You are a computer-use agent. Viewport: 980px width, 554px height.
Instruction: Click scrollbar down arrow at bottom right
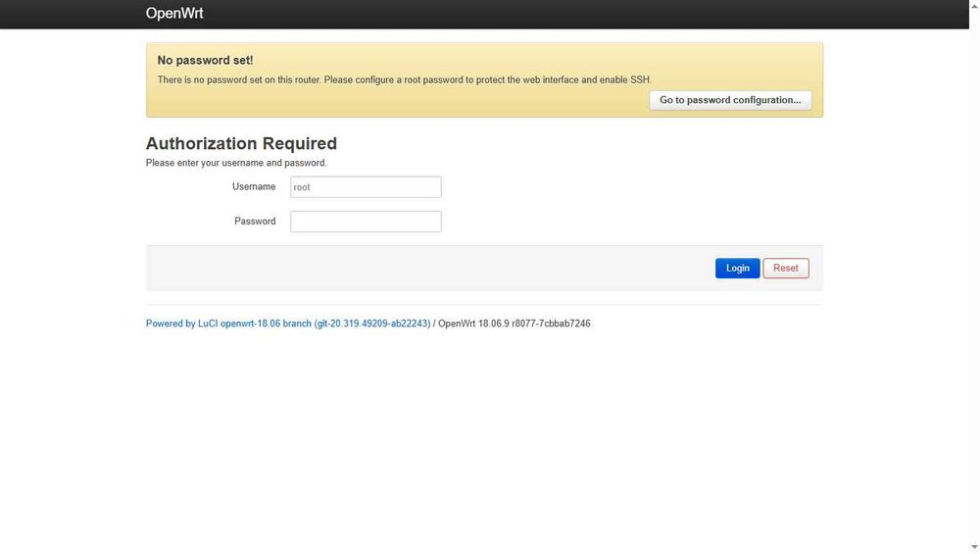(x=974, y=548)
